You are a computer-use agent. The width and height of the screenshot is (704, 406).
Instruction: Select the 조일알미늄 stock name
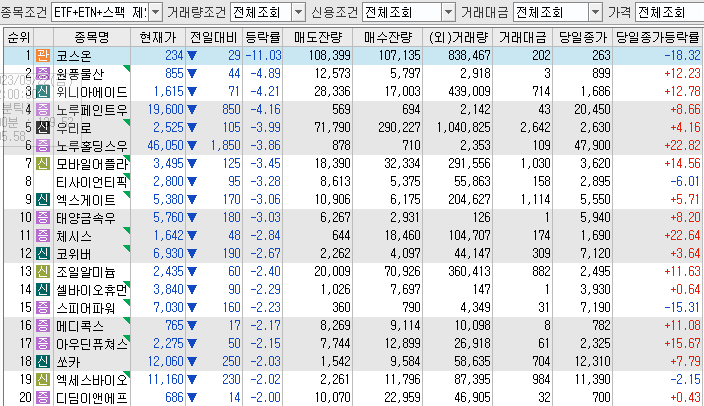[86, 272]
